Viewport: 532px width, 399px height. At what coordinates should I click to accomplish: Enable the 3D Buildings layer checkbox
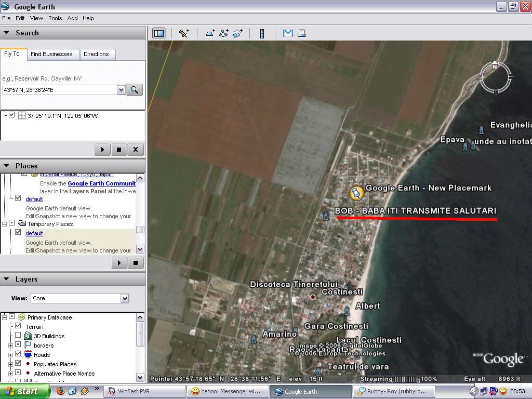(x=18, y=336)
